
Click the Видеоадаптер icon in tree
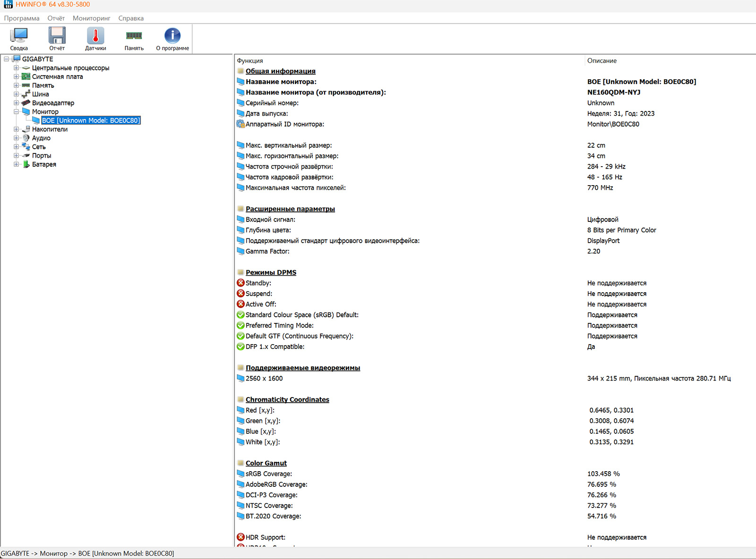coord(26,103)
